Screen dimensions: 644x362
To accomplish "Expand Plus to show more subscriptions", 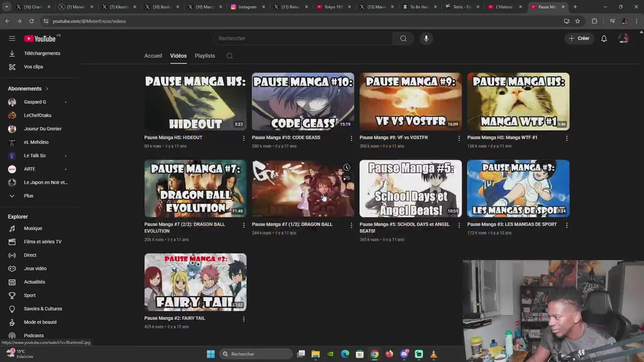I will click(29, 196).
